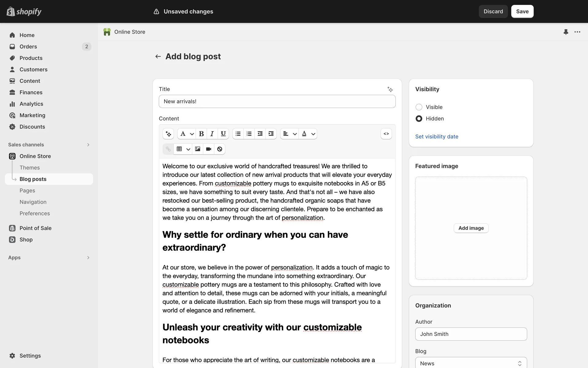Insert an image into content

pyautogui.click(x=198, y=149)
